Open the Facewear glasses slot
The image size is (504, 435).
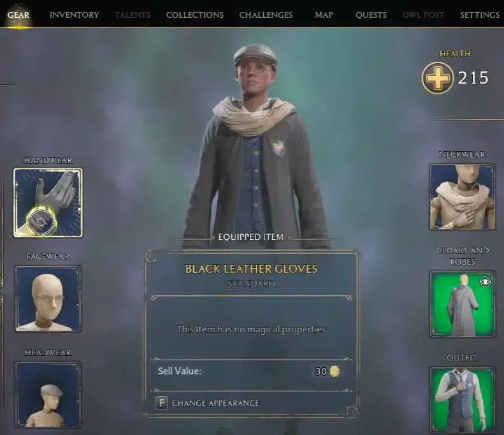click(x=48, y=299)
